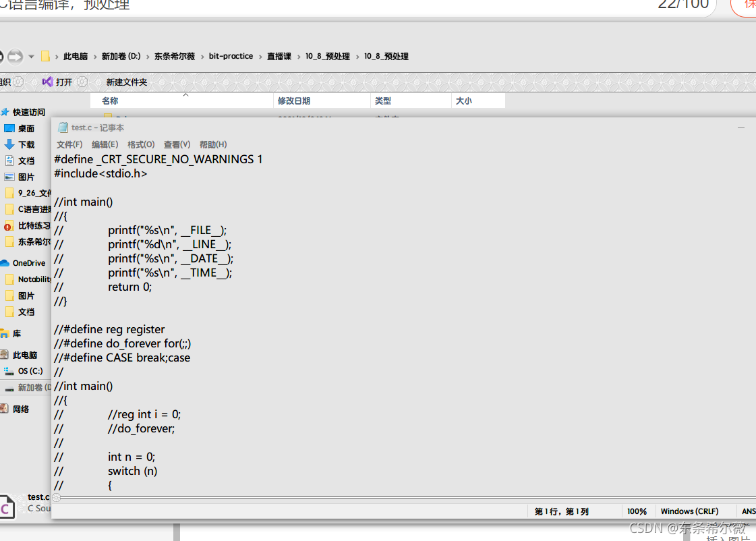Click the switch (n) line in Notepad
This screenshot has width=756, height=541.
133,471
